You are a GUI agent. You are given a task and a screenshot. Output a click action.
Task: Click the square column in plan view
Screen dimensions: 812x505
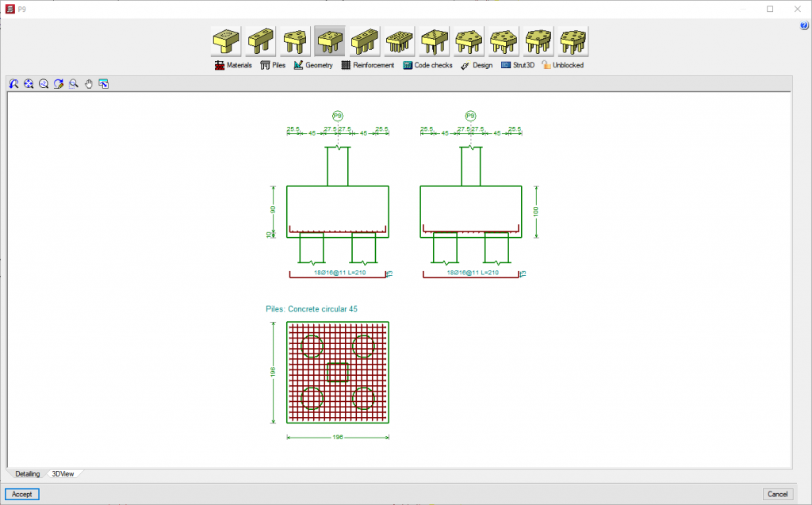pyautogui.click(x=338, y=372)
